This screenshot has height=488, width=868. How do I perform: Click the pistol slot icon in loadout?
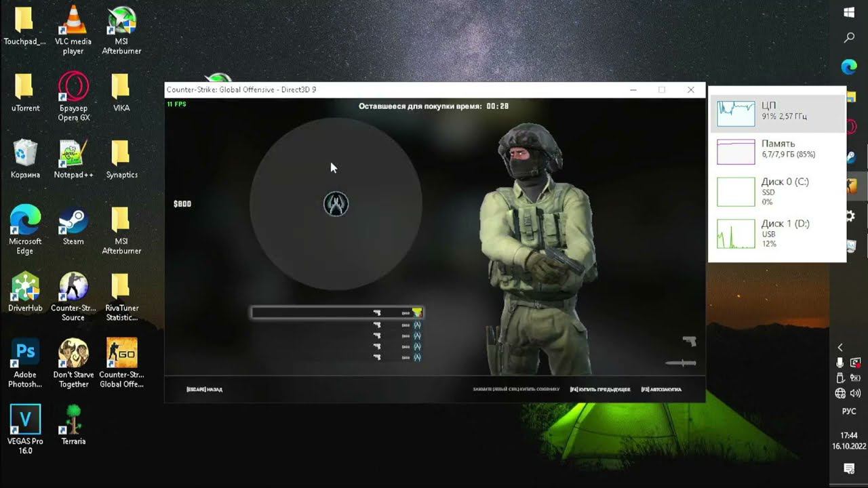(690, 340)
